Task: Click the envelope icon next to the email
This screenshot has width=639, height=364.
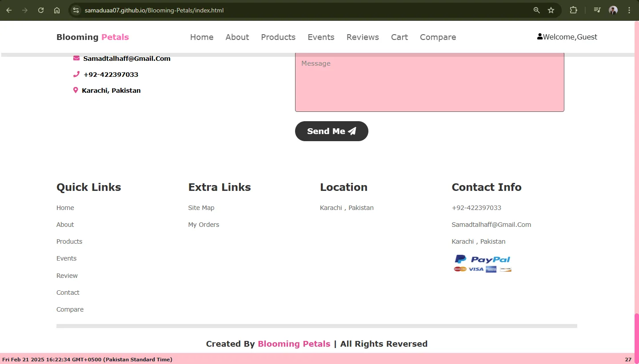Action: click(76, 58)
